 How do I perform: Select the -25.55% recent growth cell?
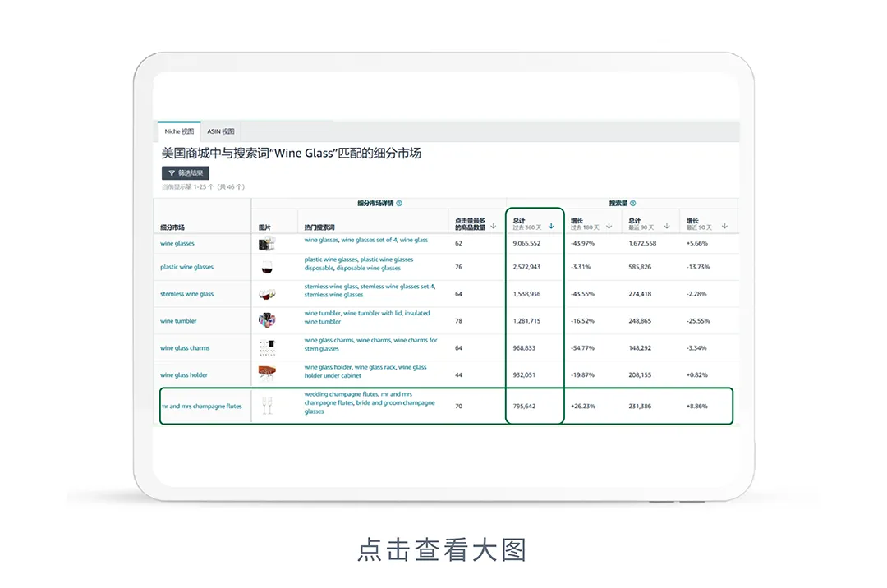(x=698, y=321)
